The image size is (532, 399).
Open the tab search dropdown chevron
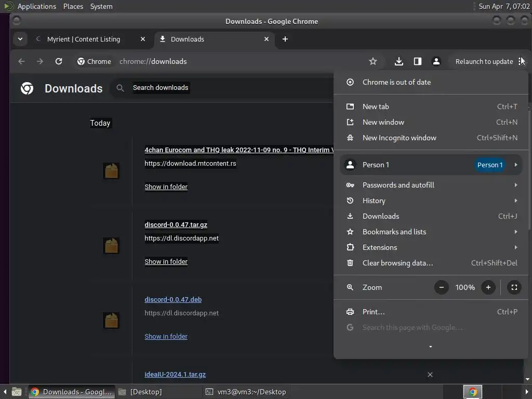pos(20,39)
